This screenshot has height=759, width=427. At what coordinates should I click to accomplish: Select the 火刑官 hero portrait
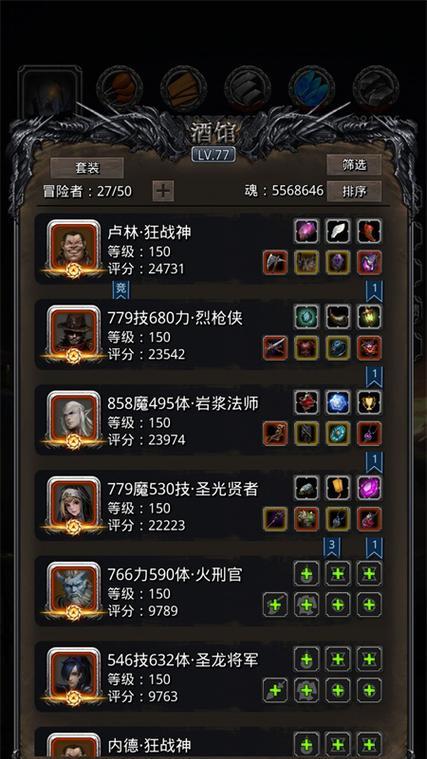[73, 590]
